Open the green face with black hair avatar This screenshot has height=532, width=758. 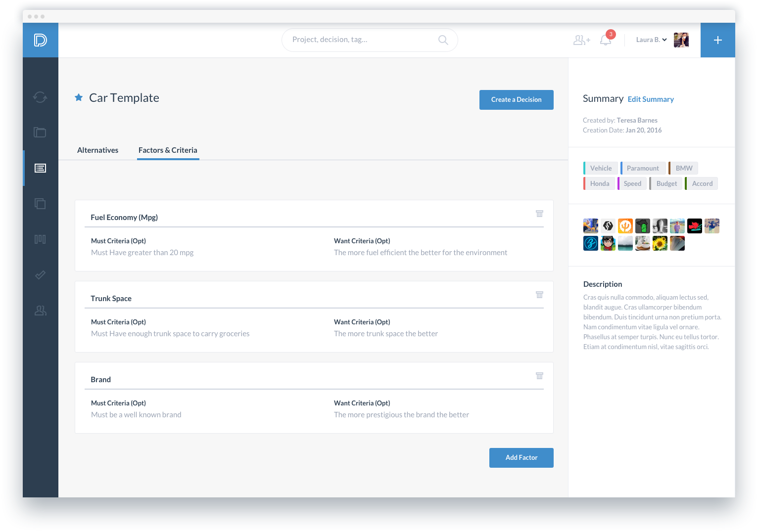click(x=643, y=226)
